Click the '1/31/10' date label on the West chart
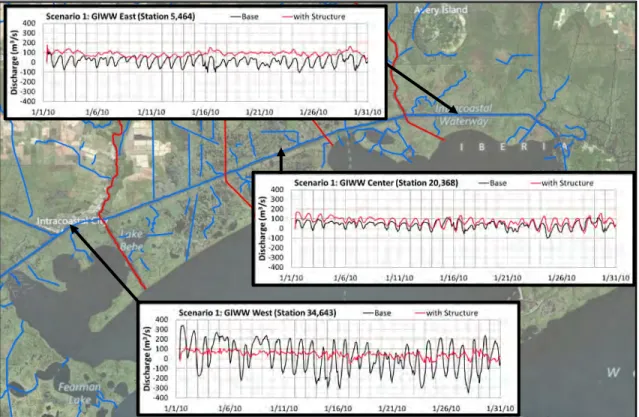The image size is (639, 417). (500, 408)
